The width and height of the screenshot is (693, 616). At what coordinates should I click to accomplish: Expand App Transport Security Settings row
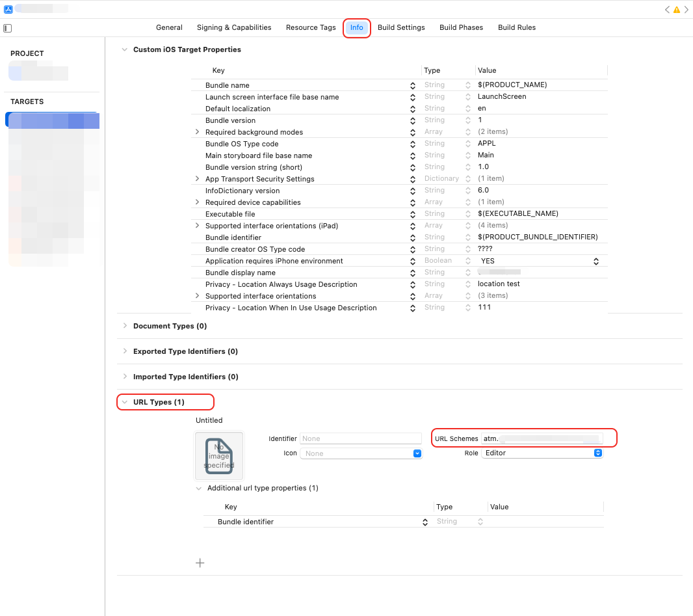coord(197,179)
